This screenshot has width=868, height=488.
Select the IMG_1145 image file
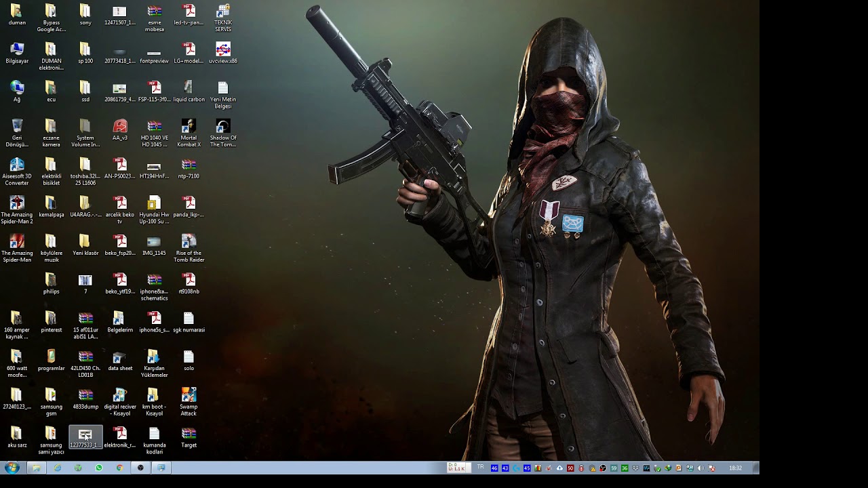pyautogui.click(x=155, y=245)
